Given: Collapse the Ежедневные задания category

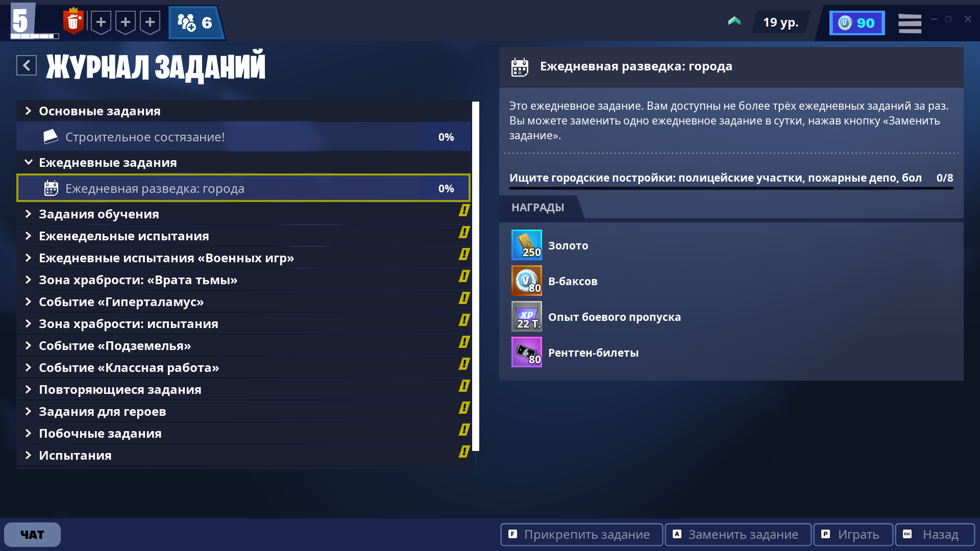Looking at the screenshot, I should click(243, 162).
